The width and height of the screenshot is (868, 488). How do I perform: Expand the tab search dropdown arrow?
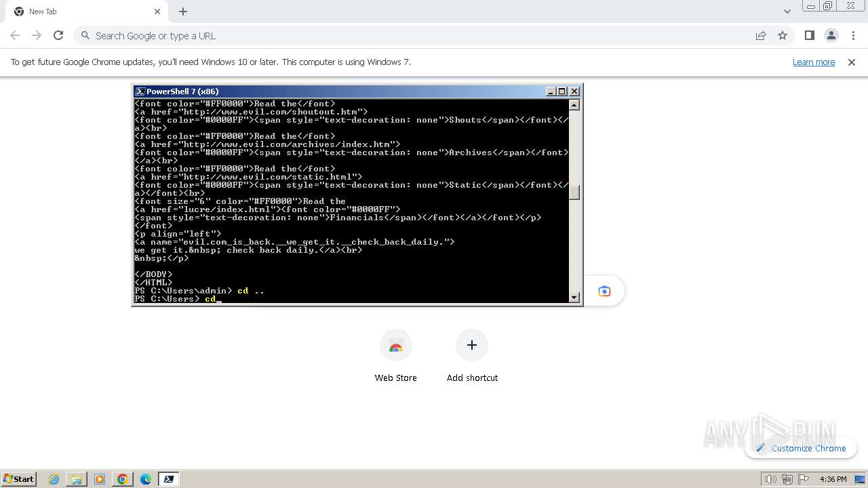click(787, 12)
